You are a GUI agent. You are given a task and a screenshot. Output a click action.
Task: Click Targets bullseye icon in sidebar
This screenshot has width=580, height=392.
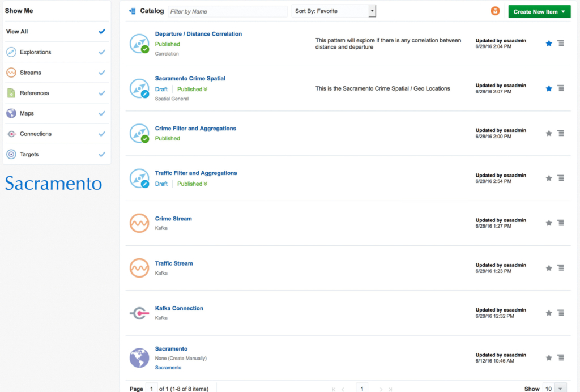click(x=11, y=154)
